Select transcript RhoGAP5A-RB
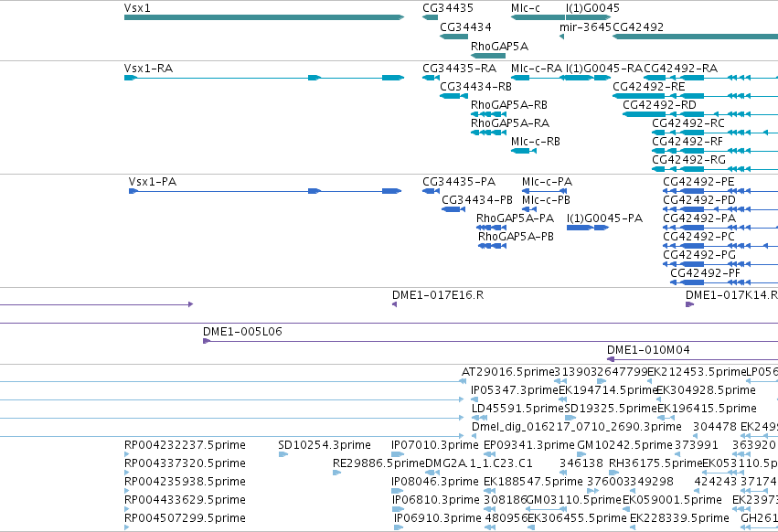The image size is (778, 532). pos(488,114)
